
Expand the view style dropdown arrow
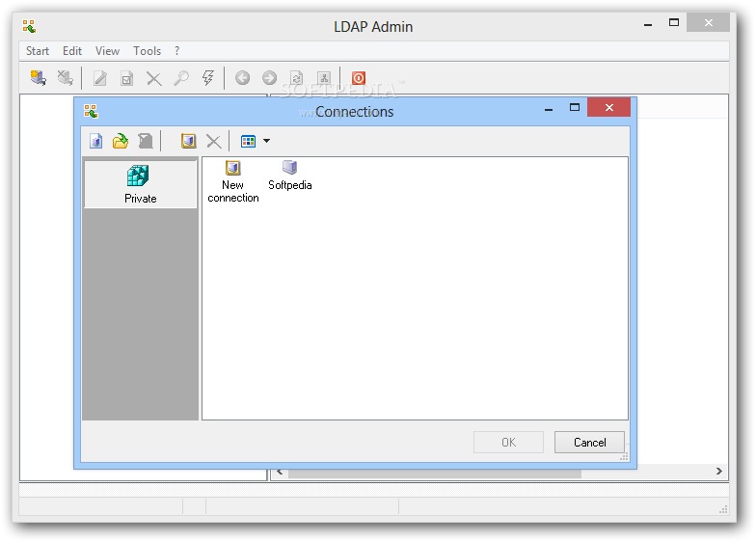266,141
